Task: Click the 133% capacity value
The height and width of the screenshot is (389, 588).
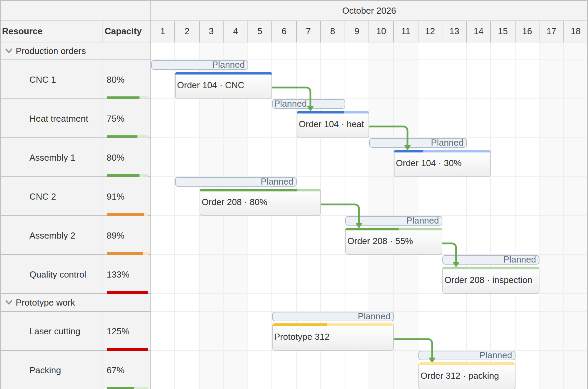Action: point(118,275)
